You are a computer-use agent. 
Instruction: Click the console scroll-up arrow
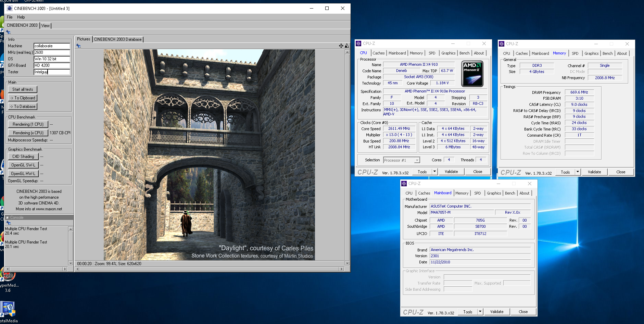point(71,229)
